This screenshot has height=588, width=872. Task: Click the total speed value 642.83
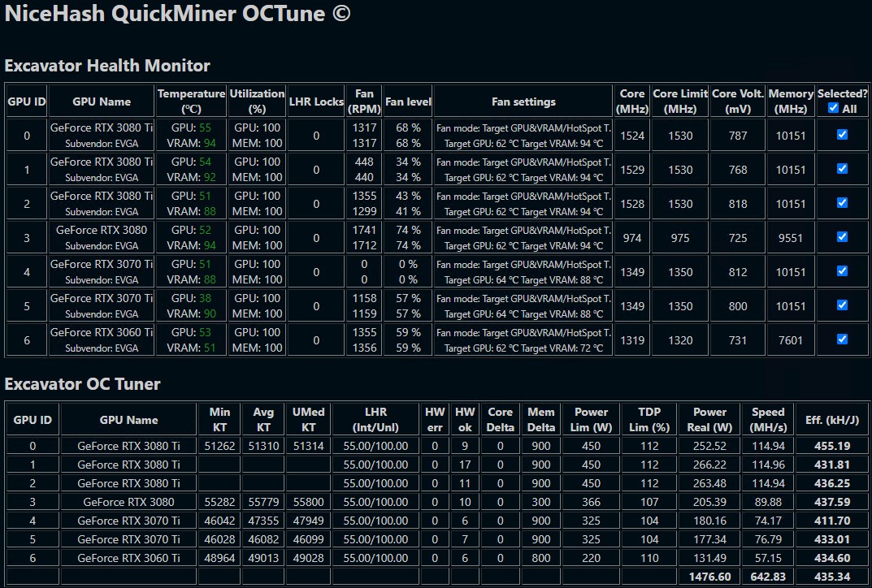pos(768,577)
